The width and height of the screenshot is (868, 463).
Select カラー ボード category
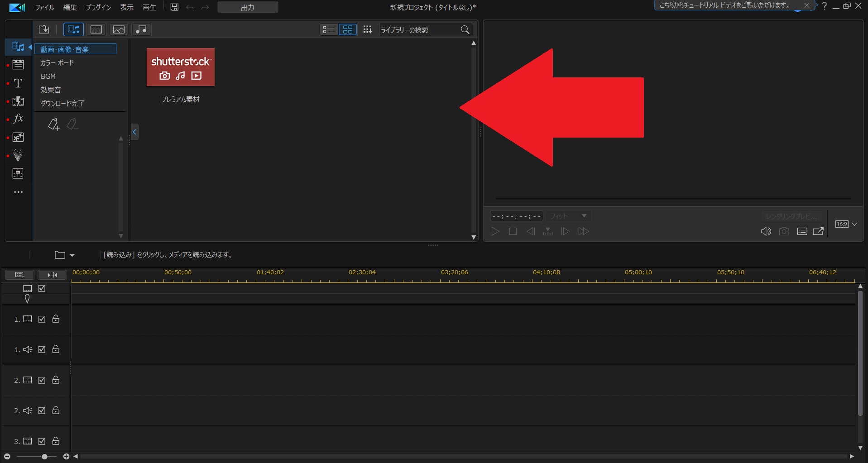click(57, 62)
